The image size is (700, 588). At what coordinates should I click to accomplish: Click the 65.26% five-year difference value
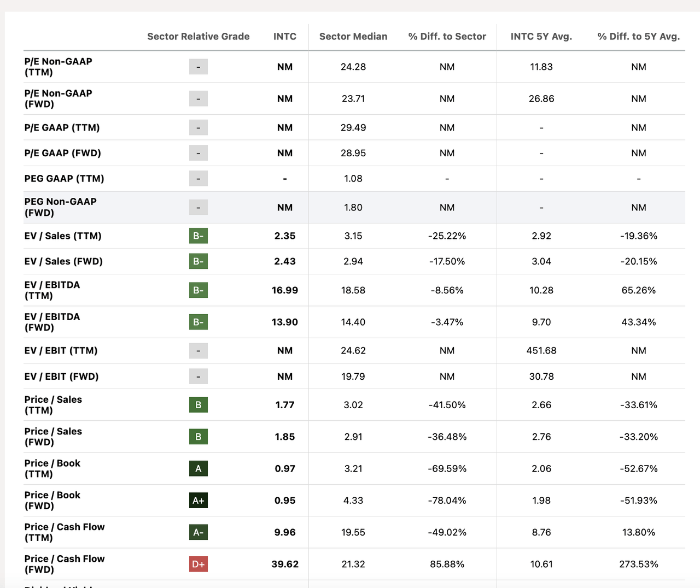(x=639, y=290)
